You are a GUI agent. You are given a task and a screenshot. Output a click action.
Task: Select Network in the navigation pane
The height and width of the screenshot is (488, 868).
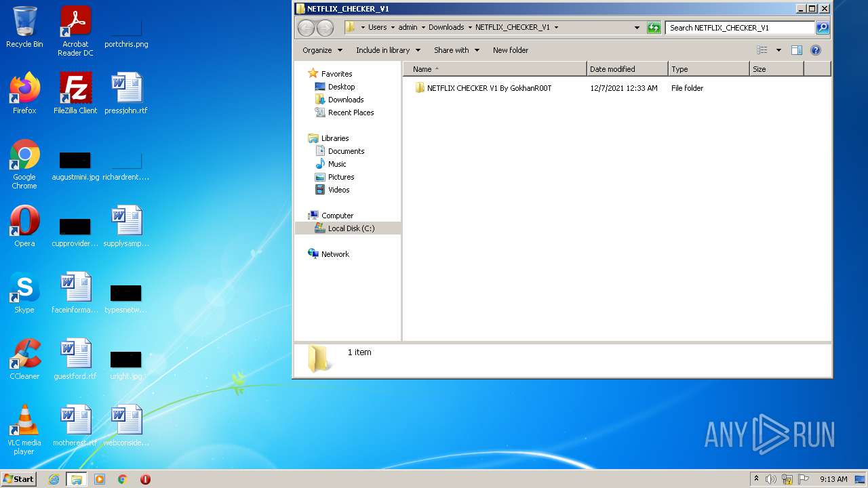click(335, 254)
